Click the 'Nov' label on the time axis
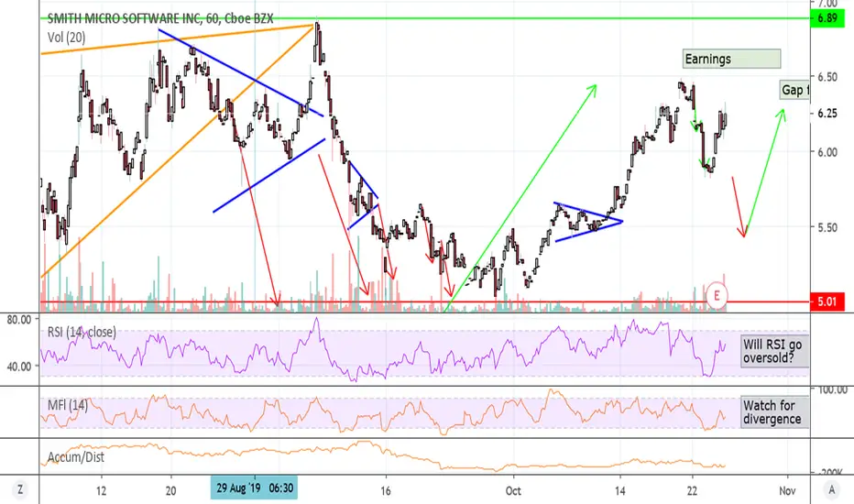Viewport: 854px width, 504px height. pyautogui.click(x=787, y=490)
